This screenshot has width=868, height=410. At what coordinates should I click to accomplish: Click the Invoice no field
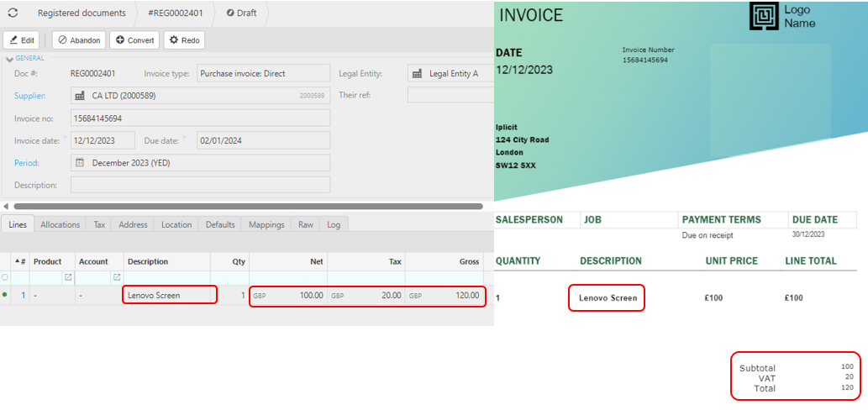pyautogui.click(x=200, y=118)
